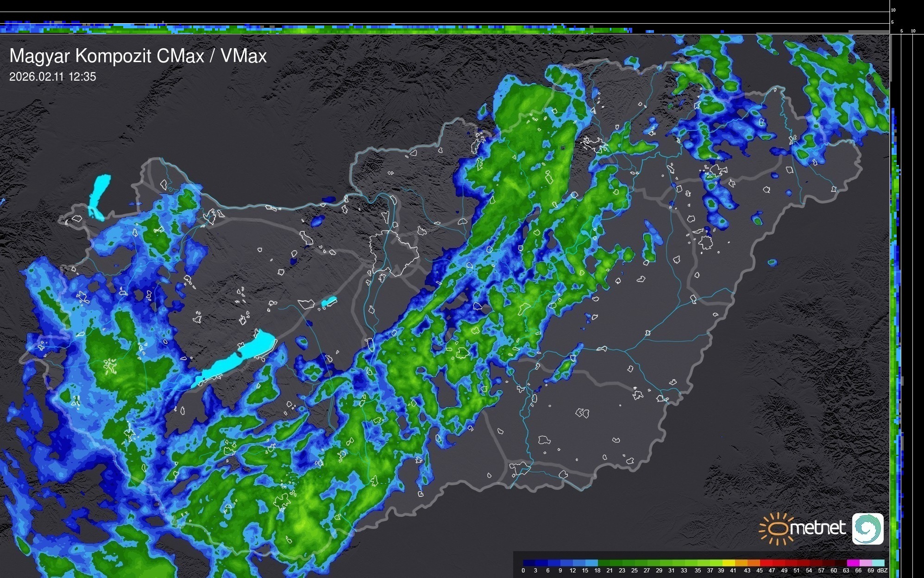Click the 18 label on the legend

click(x=597, y=571)
